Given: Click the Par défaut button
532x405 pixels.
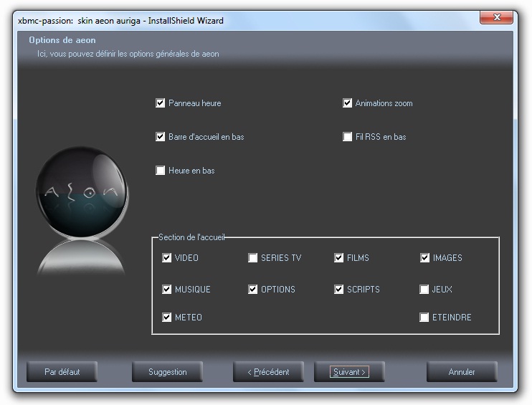Looking at the screenshot, I should point(62,372).
